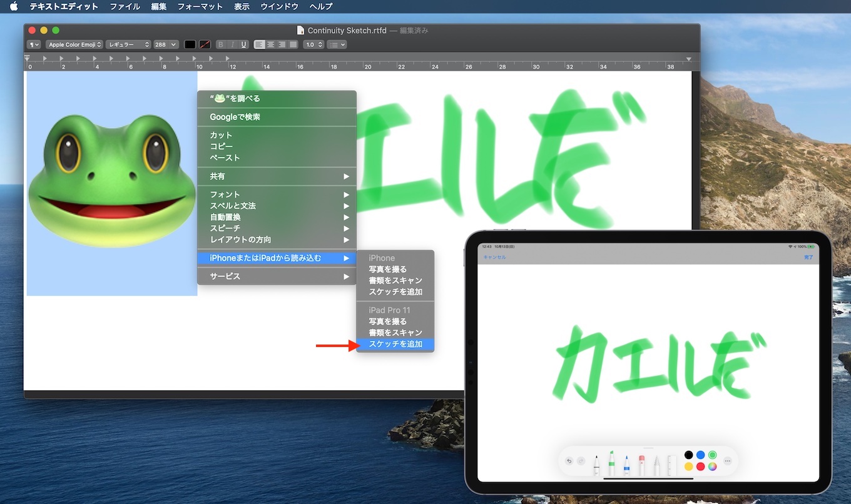
Task: Choose 書類をスキャン under iPhone
Action: pyautogui.click(x=395, y=280)
